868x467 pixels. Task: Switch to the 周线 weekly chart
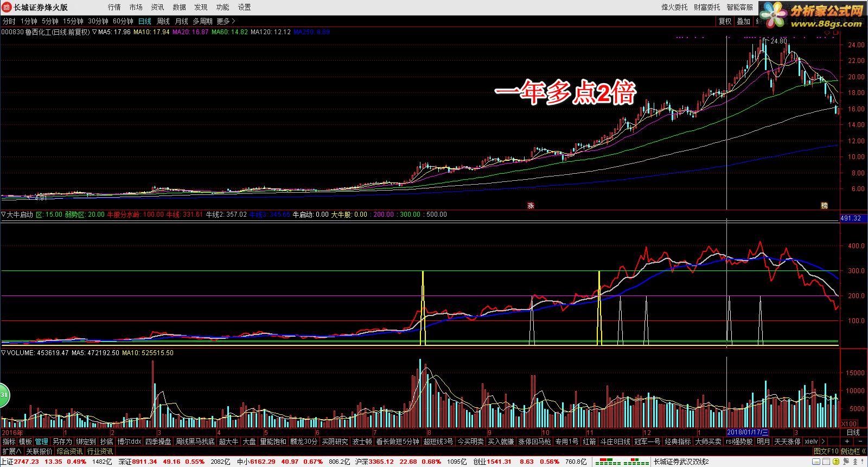tap(163, 21)
